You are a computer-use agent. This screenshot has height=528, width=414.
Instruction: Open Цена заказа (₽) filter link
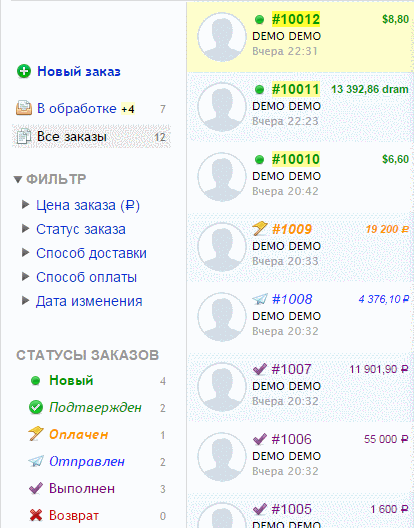click(88, 205)
